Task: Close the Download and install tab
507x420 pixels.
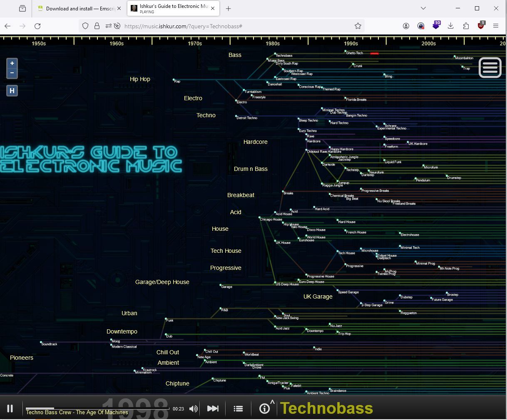Action: (119, 8)
